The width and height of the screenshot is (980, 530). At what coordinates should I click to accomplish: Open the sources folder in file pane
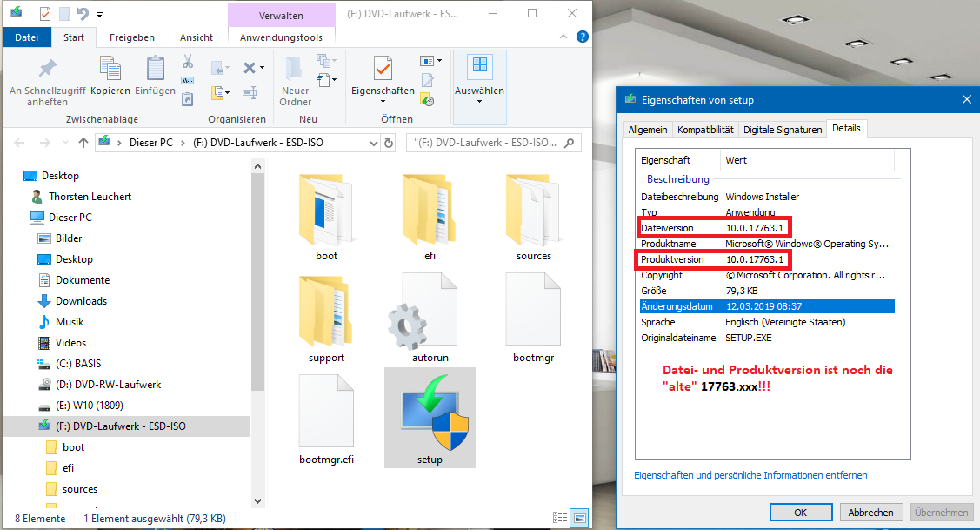point(533,217)
